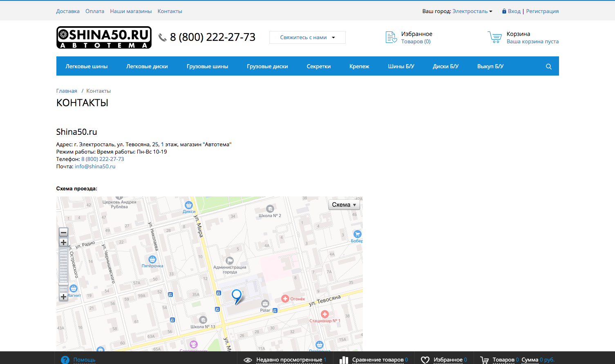Open Контакты link in top bar

point(170,11)
